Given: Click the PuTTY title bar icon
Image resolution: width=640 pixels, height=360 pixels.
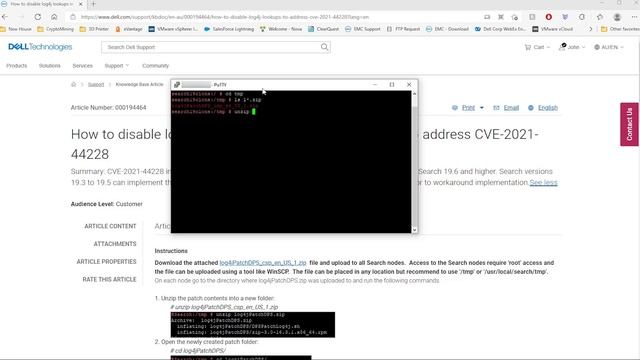Looking at the screenshot, I should pyautogui.click(x=177, y=85).
